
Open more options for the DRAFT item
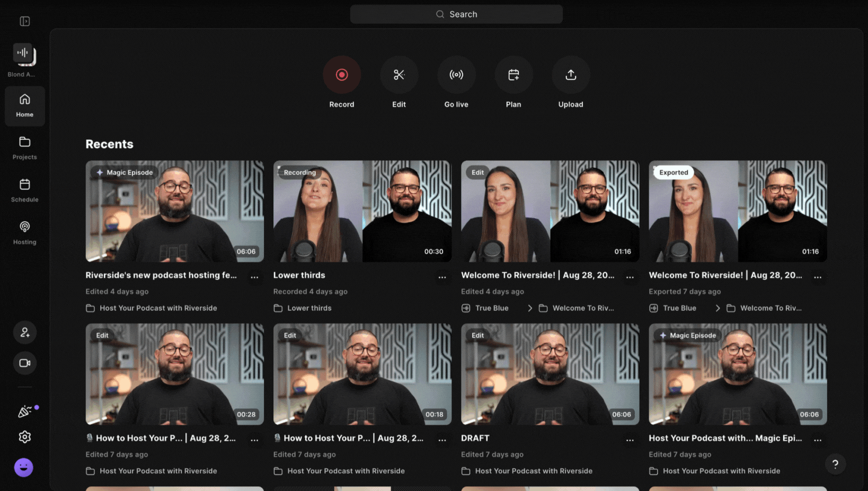click(x=630, y=440)
